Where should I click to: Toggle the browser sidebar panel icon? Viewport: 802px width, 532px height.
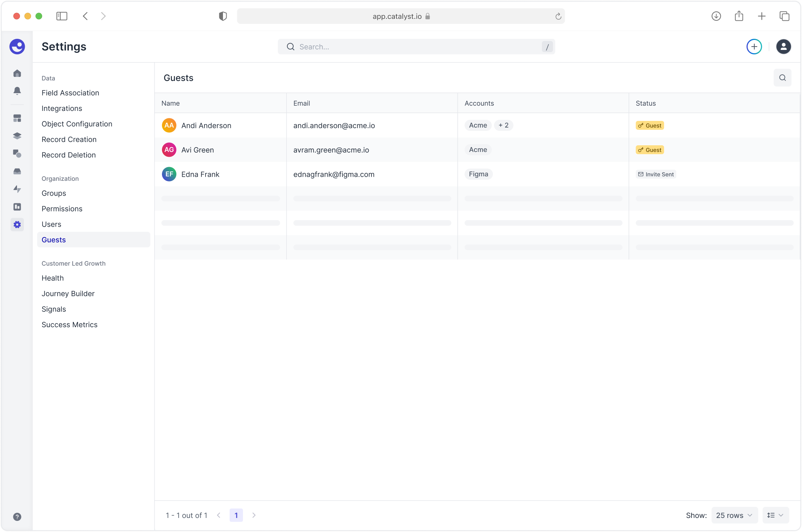62,16
